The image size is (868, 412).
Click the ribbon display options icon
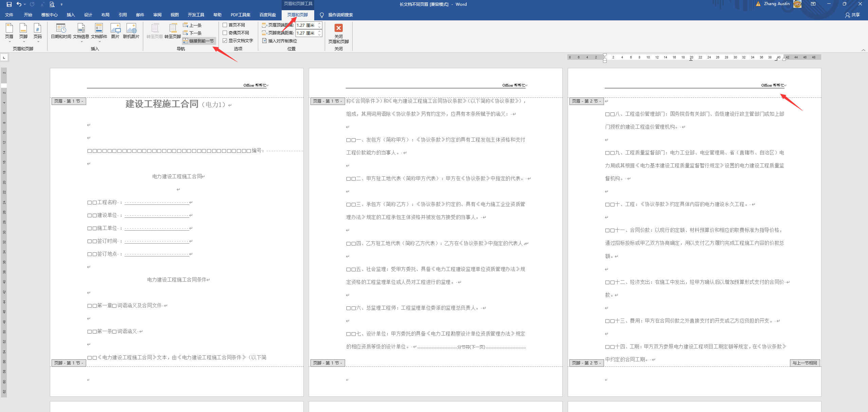[x=813, y=4]
